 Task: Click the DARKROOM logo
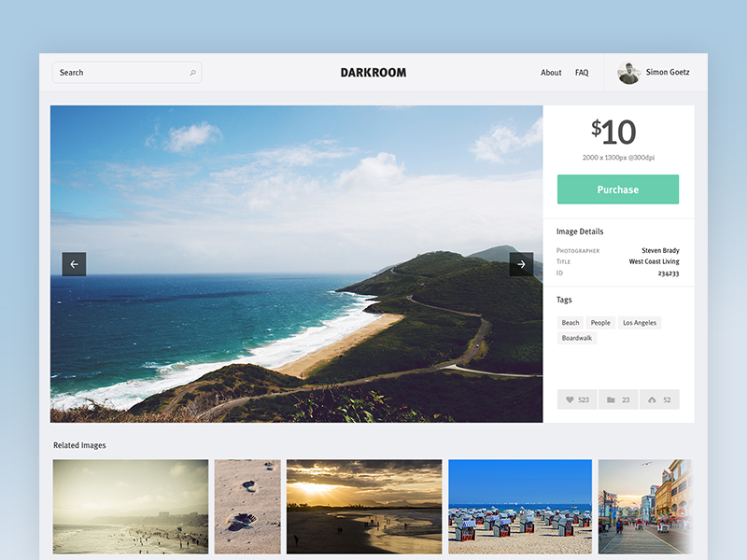(373, 73)
